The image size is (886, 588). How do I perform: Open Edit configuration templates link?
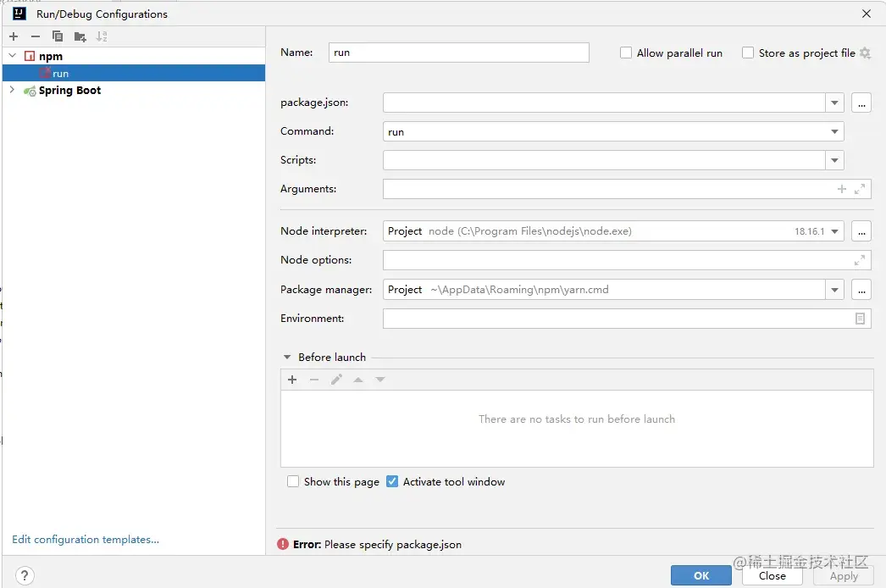(86, 540)
